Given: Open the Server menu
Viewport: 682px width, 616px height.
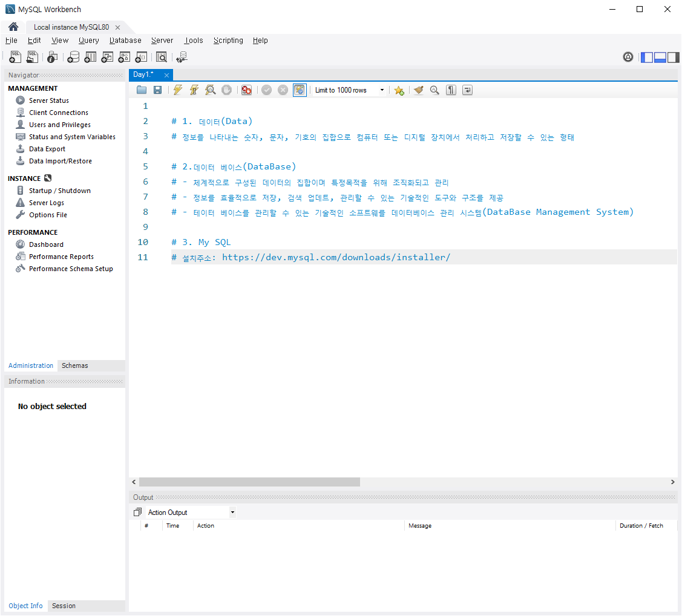Looking at the screenshot, I should [162, 41].
